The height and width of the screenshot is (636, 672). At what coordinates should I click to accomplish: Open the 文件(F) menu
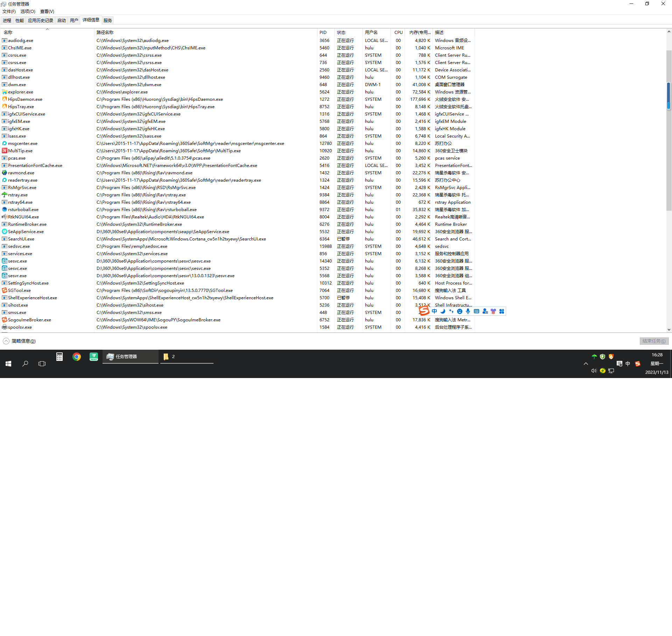[x=9, y=12]
